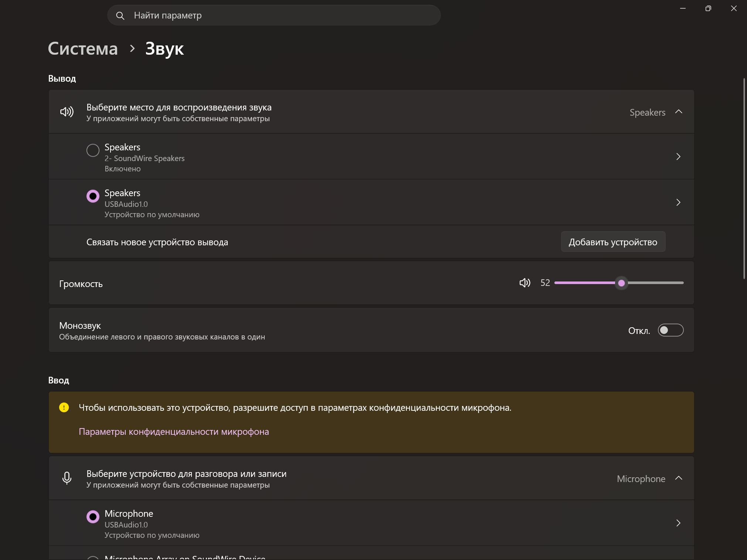Click Выберите устройство для разговора или записи
747x560 pixels.
(x=186, y=474)
